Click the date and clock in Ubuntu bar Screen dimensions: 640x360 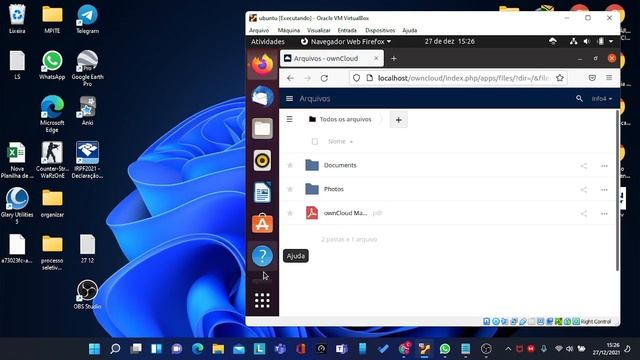click(449, 42)
